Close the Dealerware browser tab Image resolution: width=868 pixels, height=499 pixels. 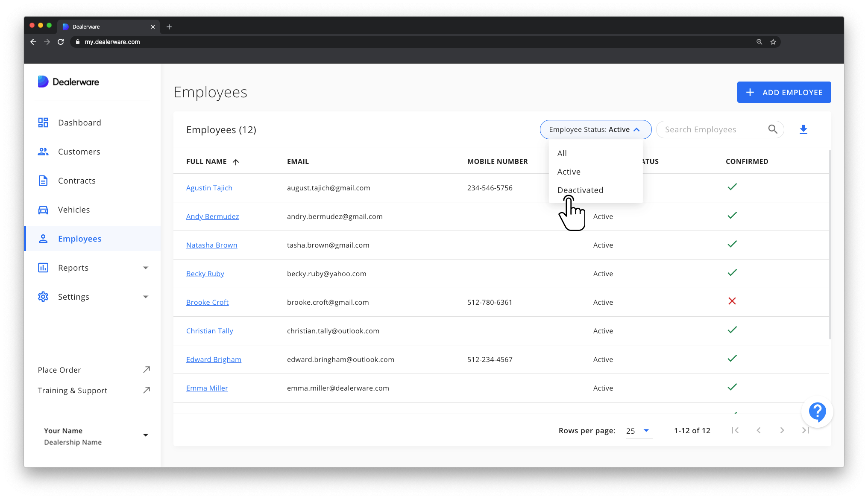click(153, 27)
